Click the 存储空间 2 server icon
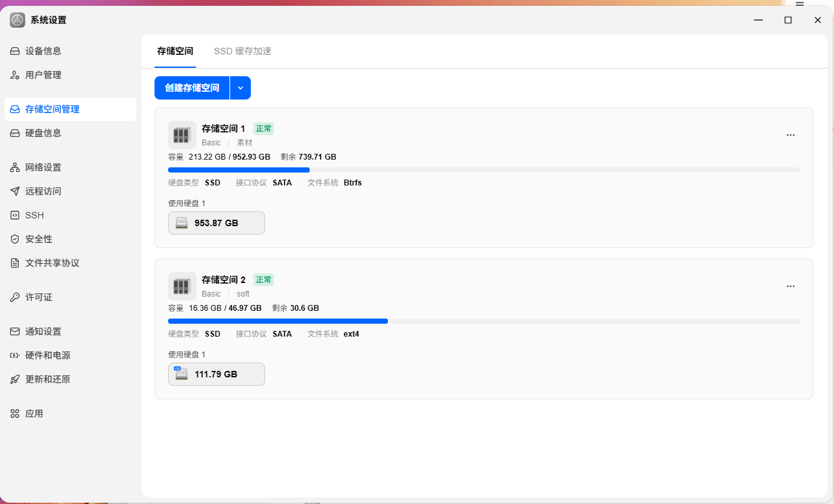 pyautogui.click(x=182, y=286)
